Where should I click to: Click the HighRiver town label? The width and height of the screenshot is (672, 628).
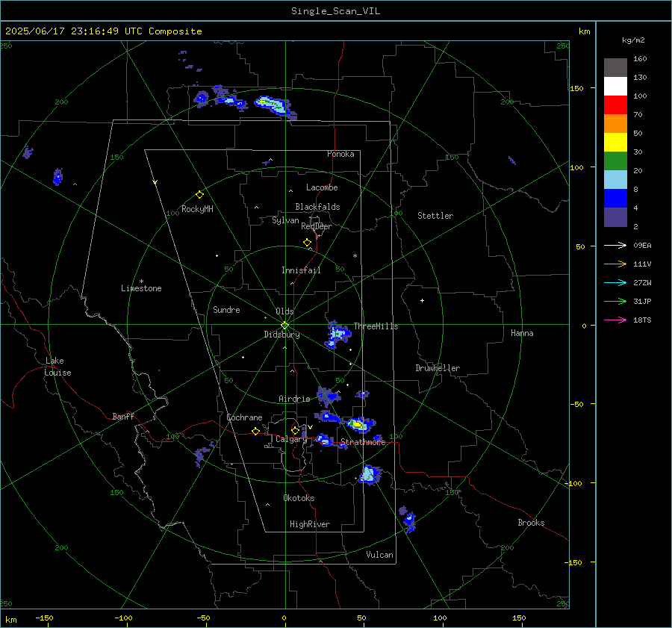(310, 524)
